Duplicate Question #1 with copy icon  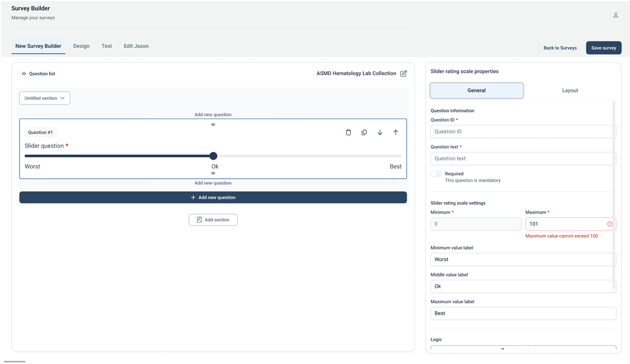[364, 132]
